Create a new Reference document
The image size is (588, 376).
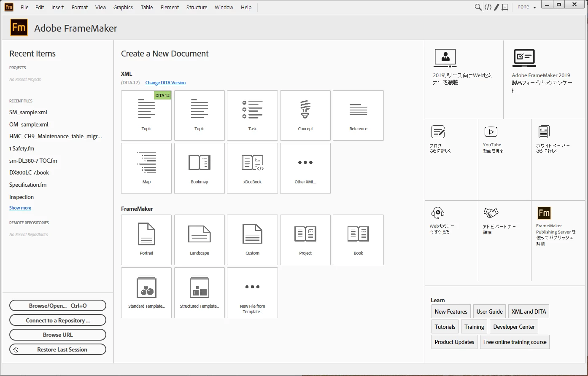[358, 115]
